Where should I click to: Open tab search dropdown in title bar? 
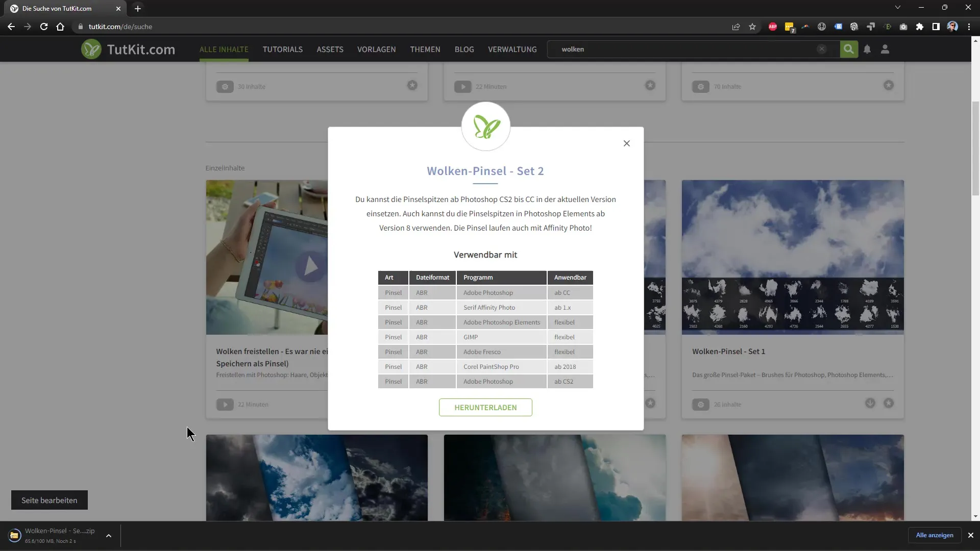click(898, 8)
